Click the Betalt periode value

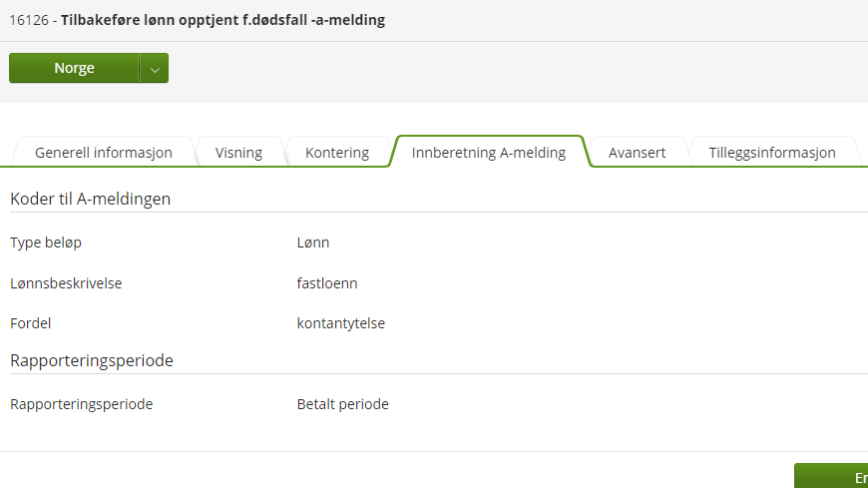point(342,404)
